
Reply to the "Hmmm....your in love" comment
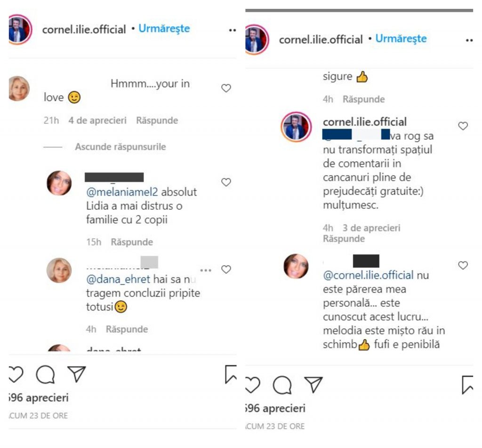(157, 121)
